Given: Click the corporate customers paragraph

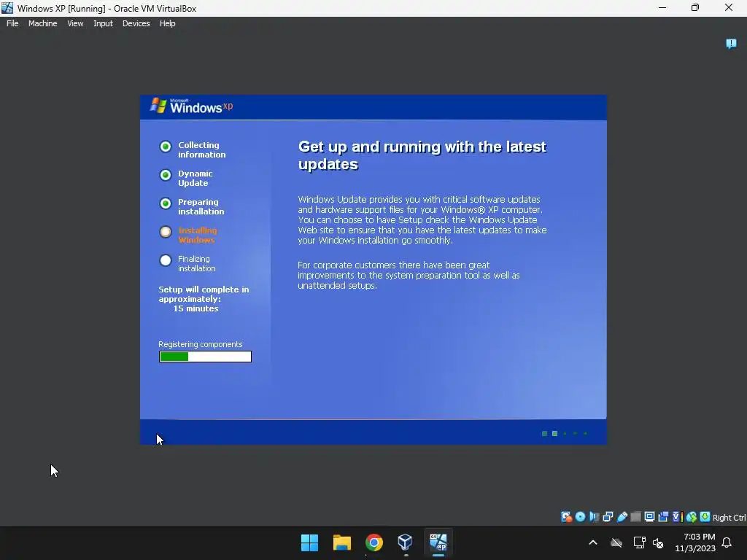Looking at the screenshot, I should point(409,275).
